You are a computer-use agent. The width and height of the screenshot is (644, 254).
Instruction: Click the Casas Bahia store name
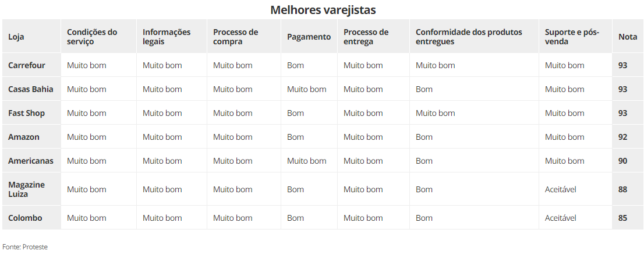31,89
